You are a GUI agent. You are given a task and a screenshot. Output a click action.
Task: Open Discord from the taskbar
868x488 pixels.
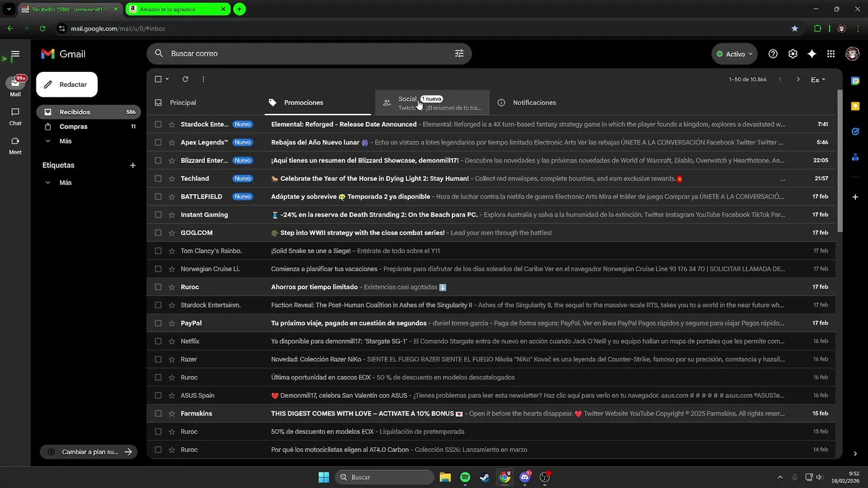(x=524, y=477)
